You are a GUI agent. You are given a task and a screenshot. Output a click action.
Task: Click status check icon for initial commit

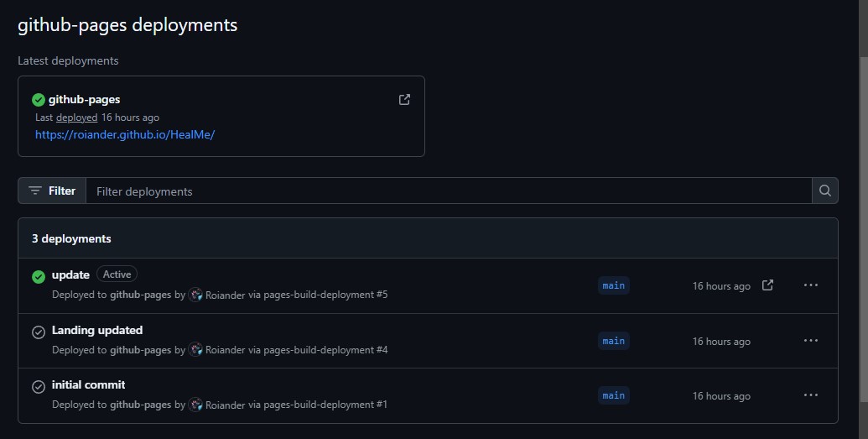[39, 386]
